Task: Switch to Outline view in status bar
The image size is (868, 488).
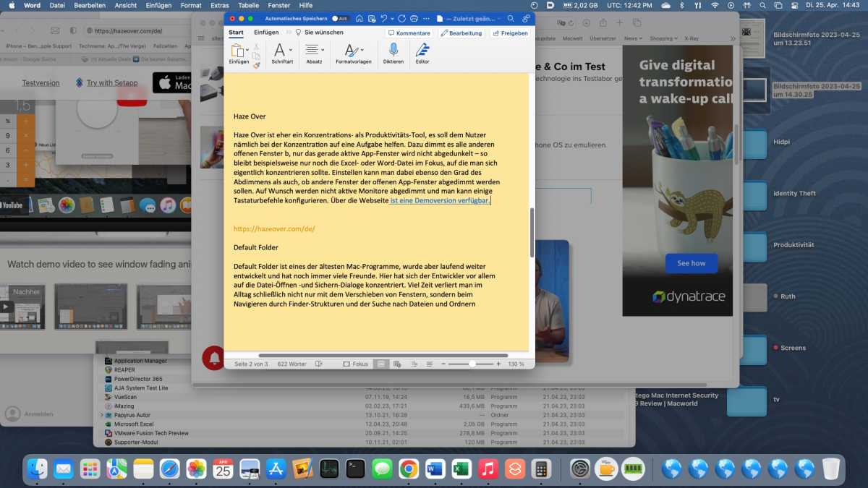Action: pos(413,364)
